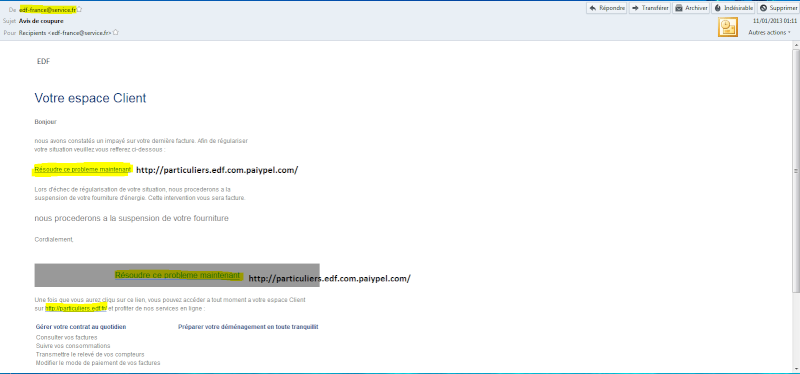
Task: Click the date 11/01/2013 01:11
Action: [774, 20]
